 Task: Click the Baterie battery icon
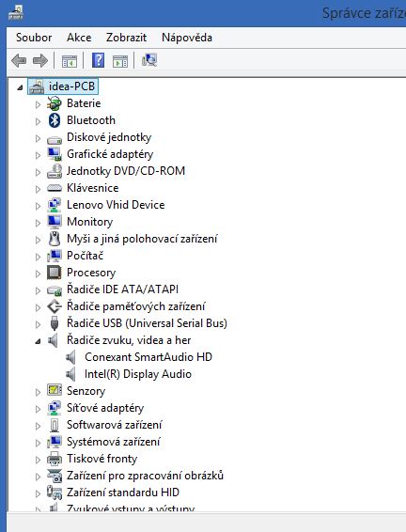pyautogui.click(x=55, y=103)
